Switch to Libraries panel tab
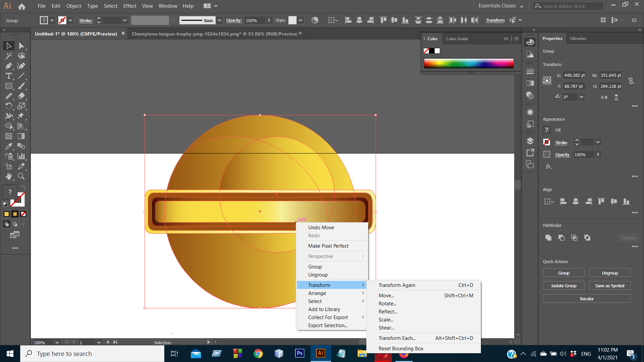The height and width of the screenshot is (362, 644). click(578, 39)
